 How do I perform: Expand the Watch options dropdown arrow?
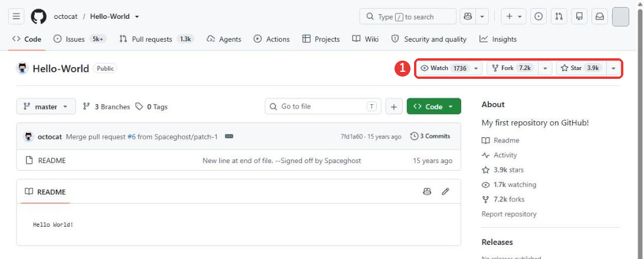(476, 68)
